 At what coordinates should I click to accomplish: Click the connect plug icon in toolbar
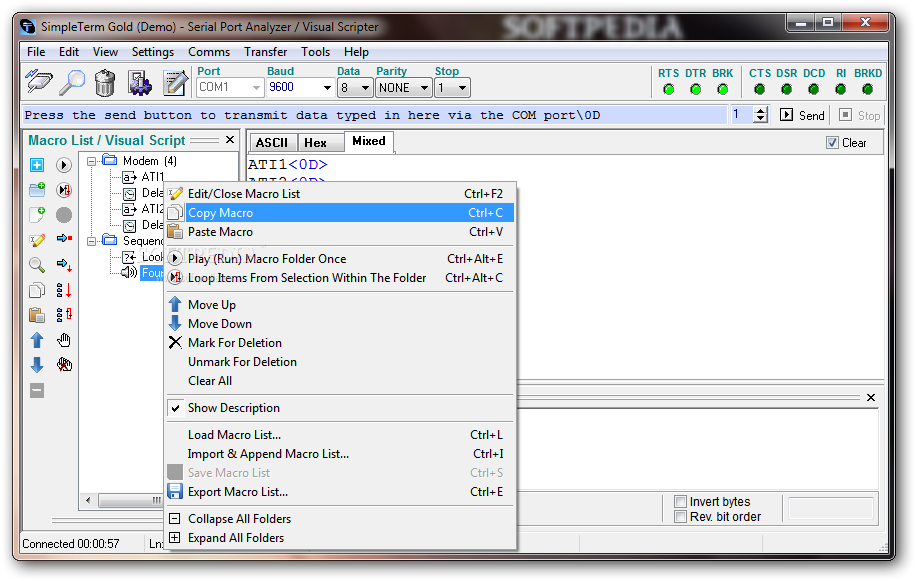pyautogui.click(x=39, y=82)
